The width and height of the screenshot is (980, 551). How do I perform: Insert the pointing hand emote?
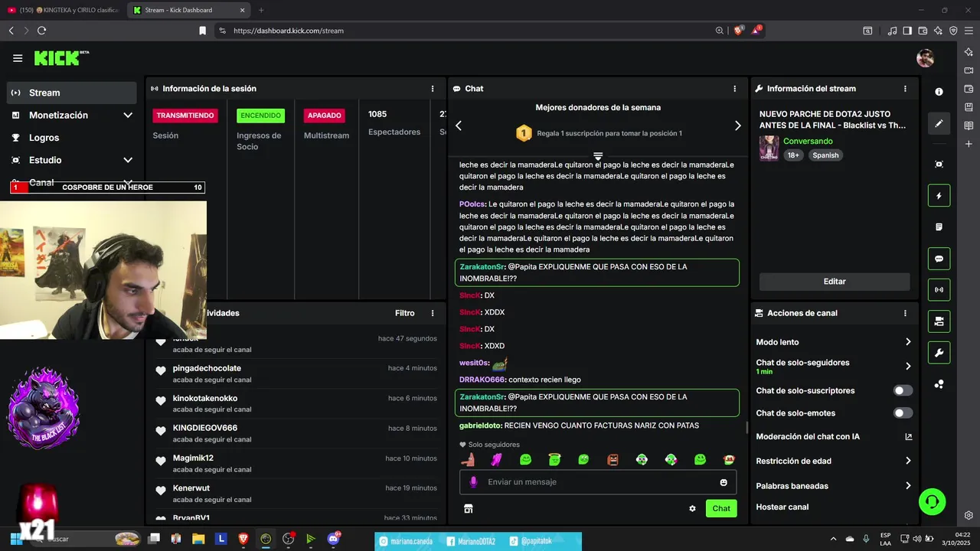468,459
